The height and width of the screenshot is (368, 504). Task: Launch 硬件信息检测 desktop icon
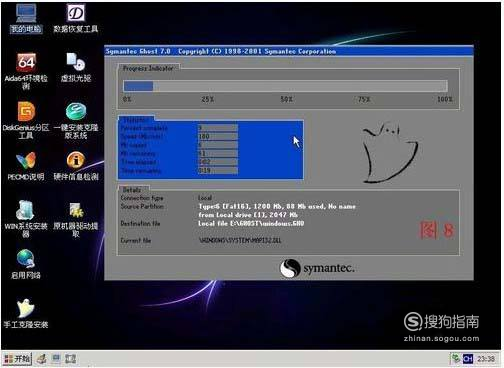click(76, 166)
